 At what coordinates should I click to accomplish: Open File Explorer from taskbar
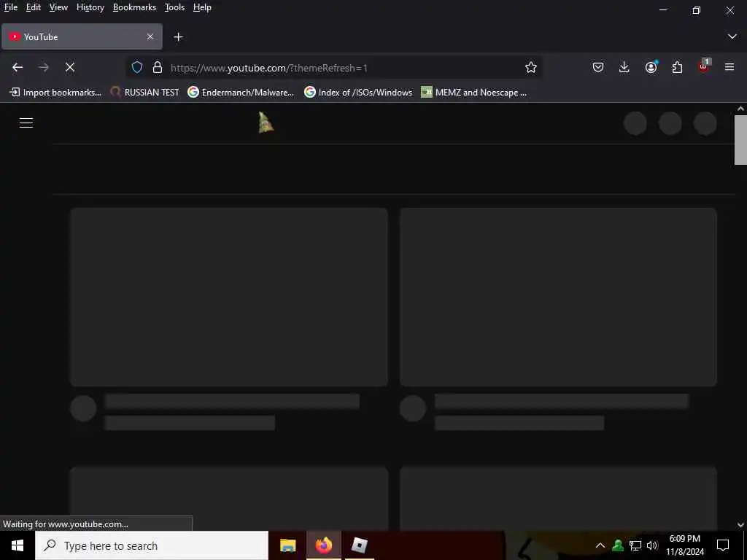[x=287, y=545]
